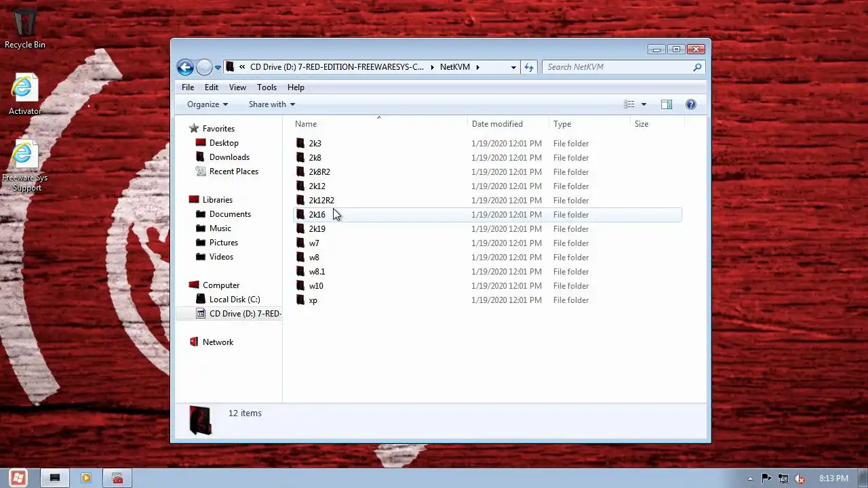Viewport: 868px width, 488px height.
Task: Click the Forward navigation arrow button
Action: click(x=204, y=67)
